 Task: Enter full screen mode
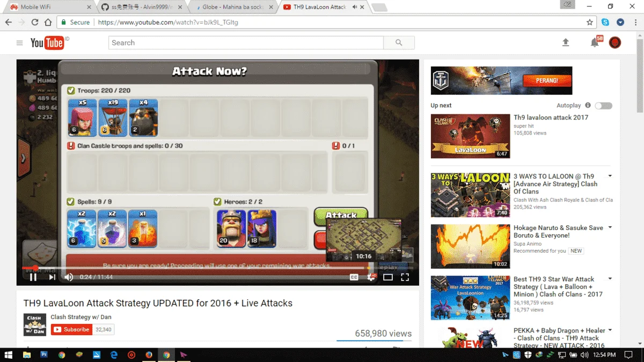point(405,277)
